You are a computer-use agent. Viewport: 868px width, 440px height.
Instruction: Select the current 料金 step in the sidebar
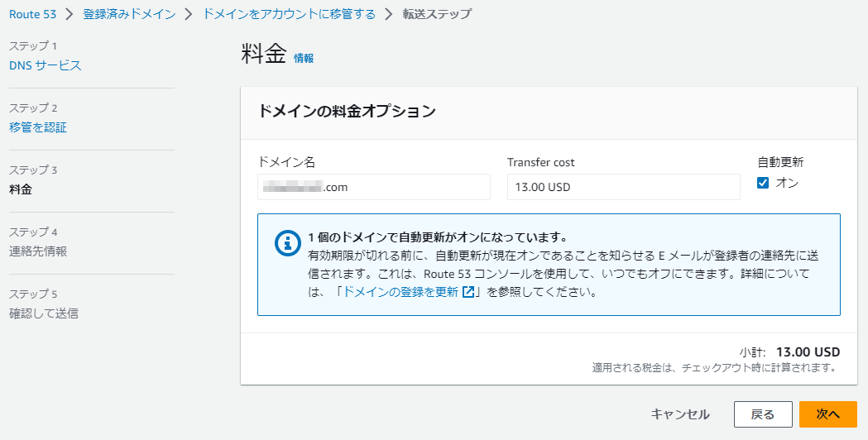click(x=21, y=189)
